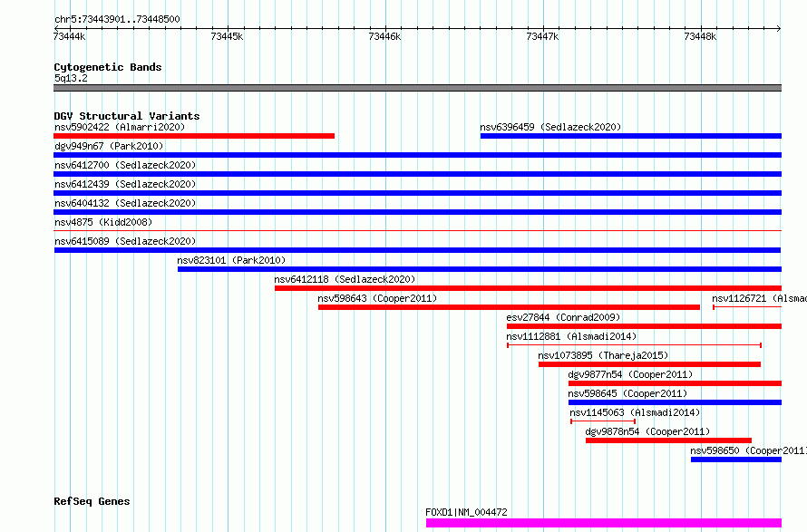Screen dimensions: 807x532
Task: Click the right arrowhead of the ruler
Action: [x=779, y=28]
